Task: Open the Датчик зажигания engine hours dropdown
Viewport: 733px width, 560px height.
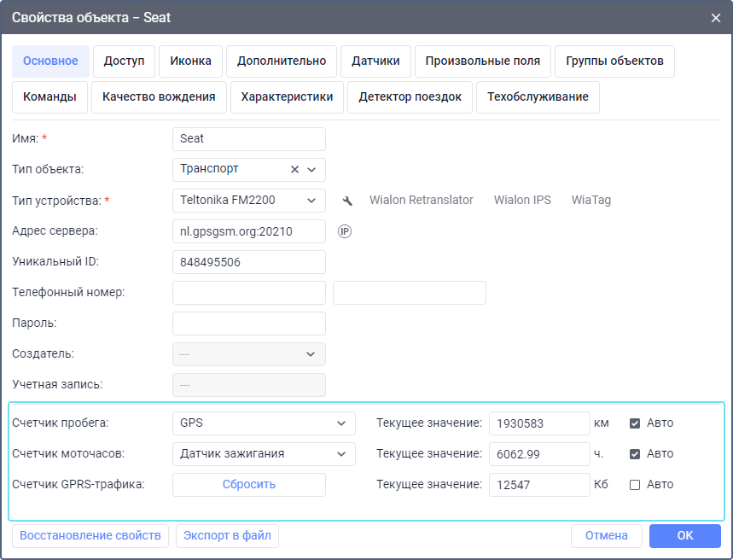Action: pos(264,453)
